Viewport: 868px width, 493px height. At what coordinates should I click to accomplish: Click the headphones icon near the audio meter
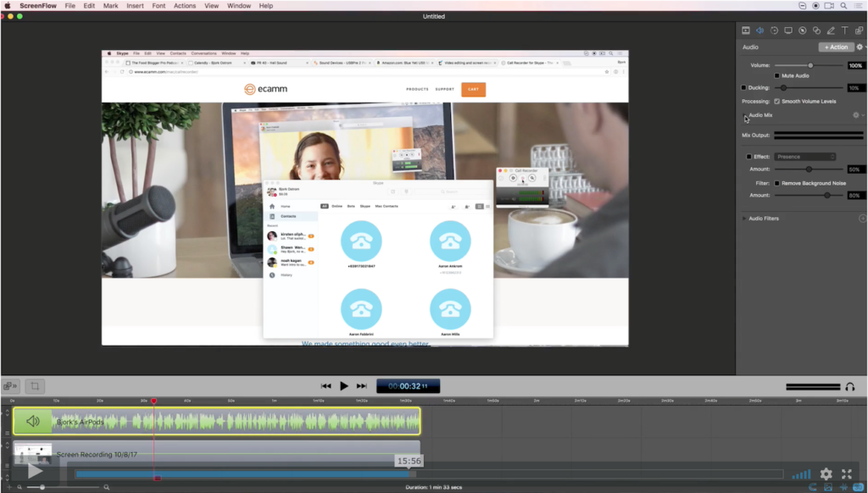(849, 387)
